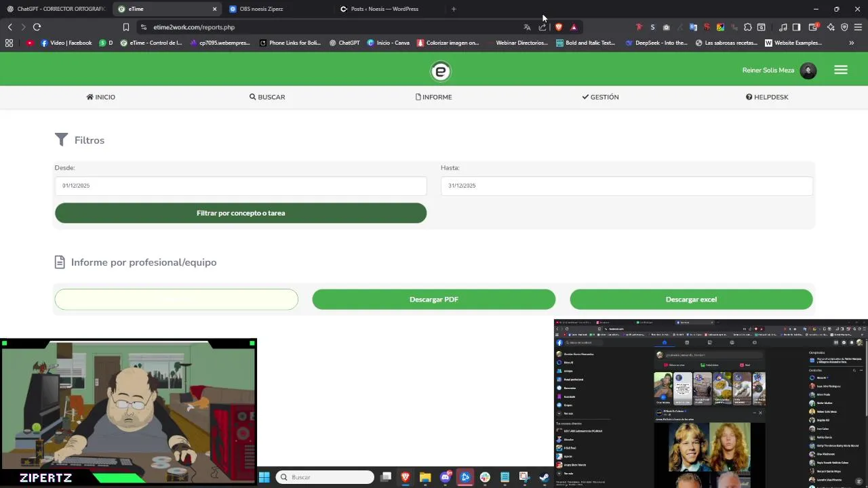Switch to the ChatGPT Corrector Ortografico tab

(x=56, y=9)
